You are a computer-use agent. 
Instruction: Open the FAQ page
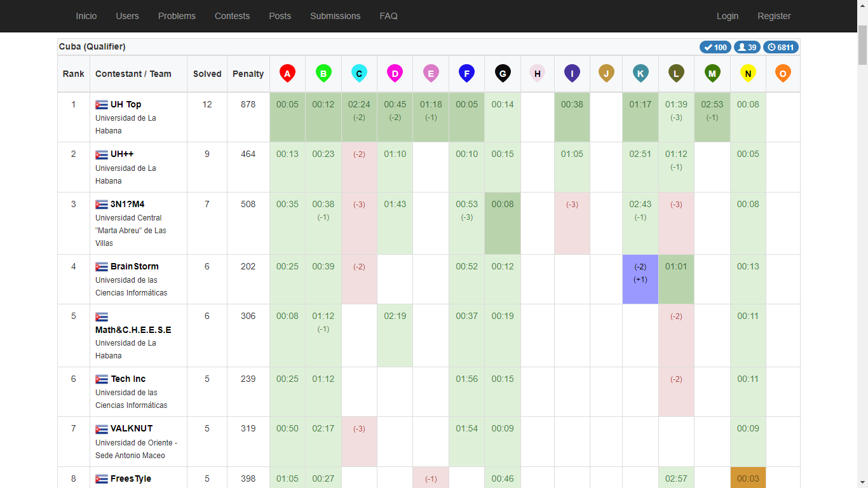[x=388, y=16]
